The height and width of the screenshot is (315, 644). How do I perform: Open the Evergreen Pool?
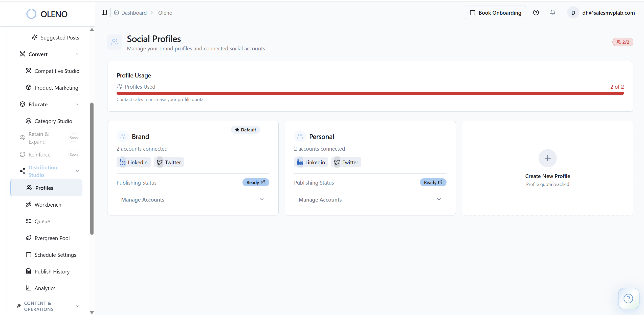(52, 238)
